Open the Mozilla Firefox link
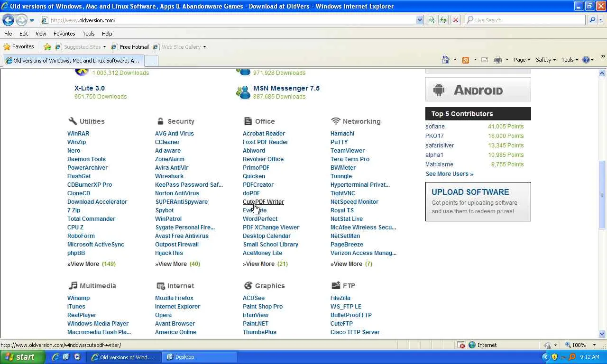 pyautogui.click(x=174, y=298)
